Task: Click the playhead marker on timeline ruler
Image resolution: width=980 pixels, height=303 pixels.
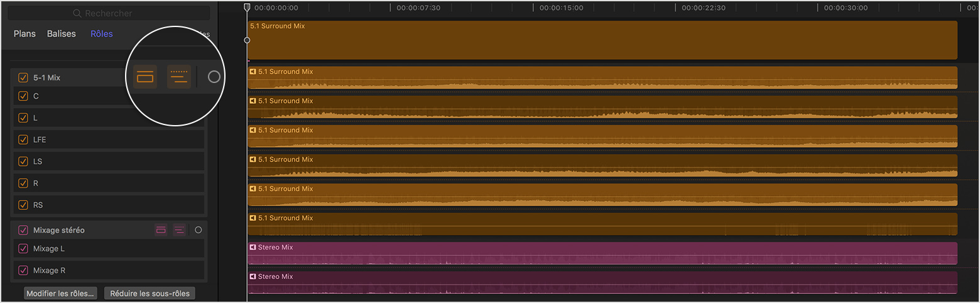Action: [x=247, y=7]
